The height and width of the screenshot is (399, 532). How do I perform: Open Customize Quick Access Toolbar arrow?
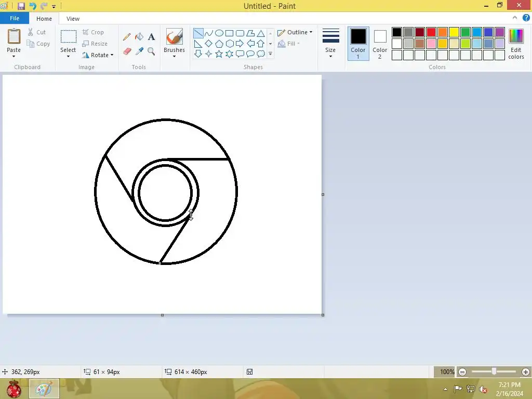54,6
